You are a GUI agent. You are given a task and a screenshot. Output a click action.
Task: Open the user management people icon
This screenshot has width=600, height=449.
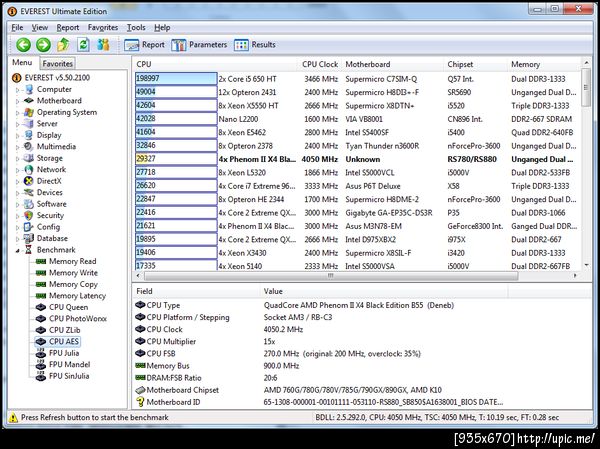pos(103,45)
